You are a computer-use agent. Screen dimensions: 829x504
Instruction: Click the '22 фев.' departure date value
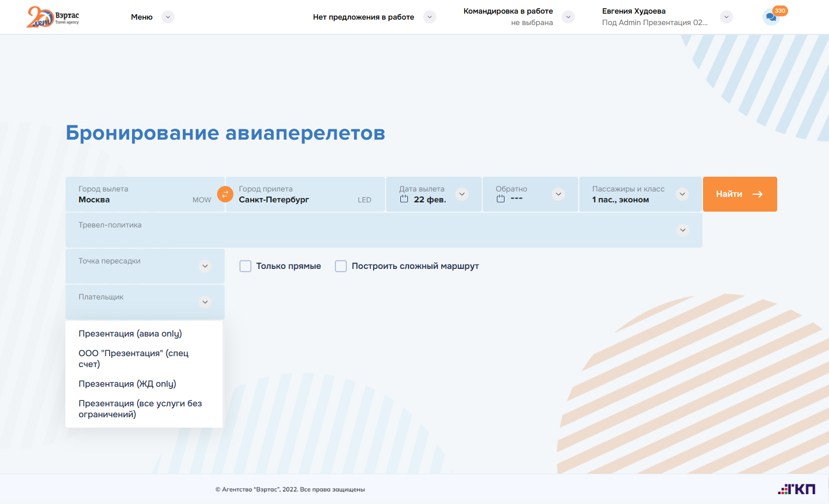click(430, 200)
